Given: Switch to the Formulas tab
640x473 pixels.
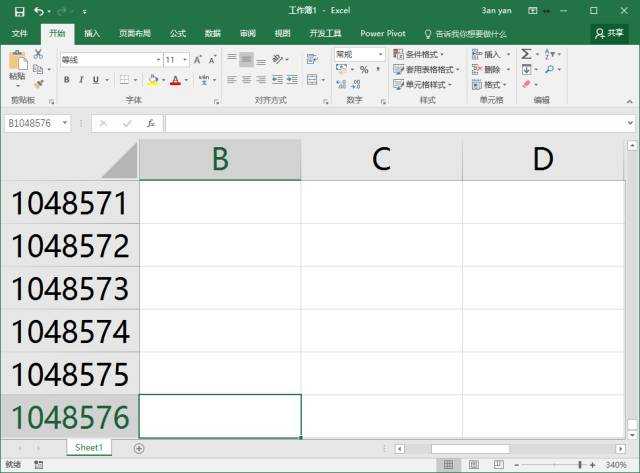Looking at the screenshot, I should click(178, 33).
